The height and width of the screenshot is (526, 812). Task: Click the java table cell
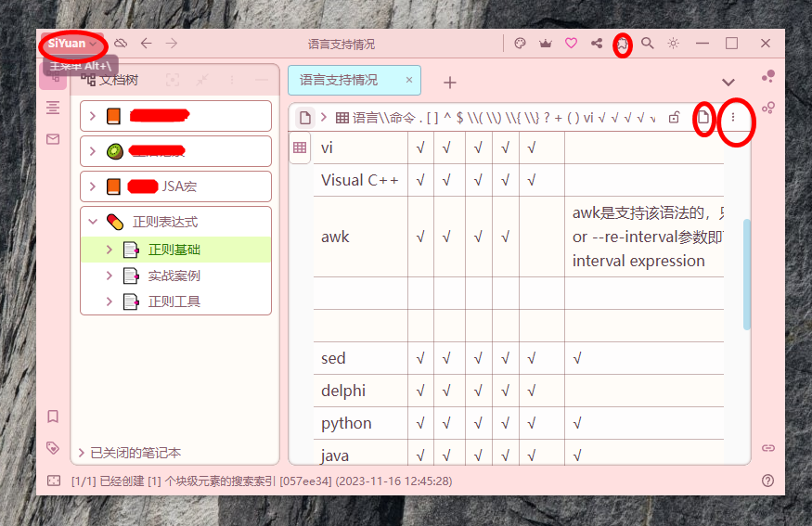[360, 453]
